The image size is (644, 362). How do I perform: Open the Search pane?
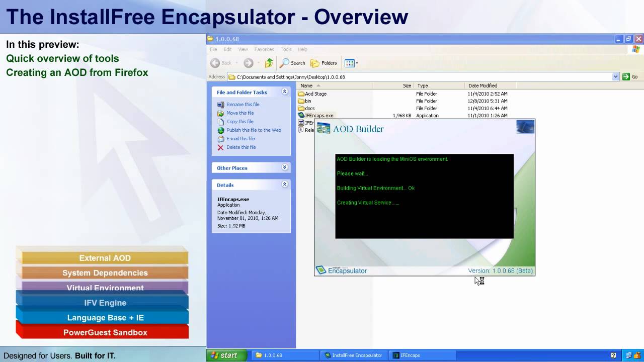[293, 63]
